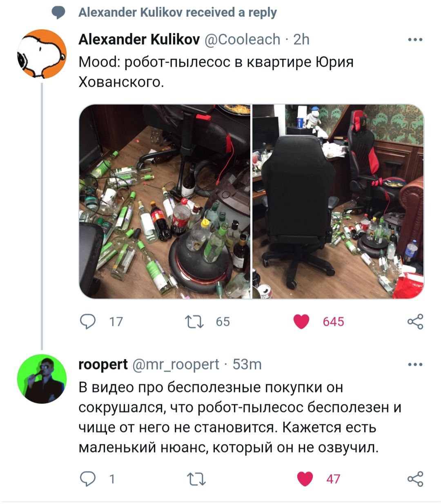Open the @mr_roopert handle

(176, 364)
